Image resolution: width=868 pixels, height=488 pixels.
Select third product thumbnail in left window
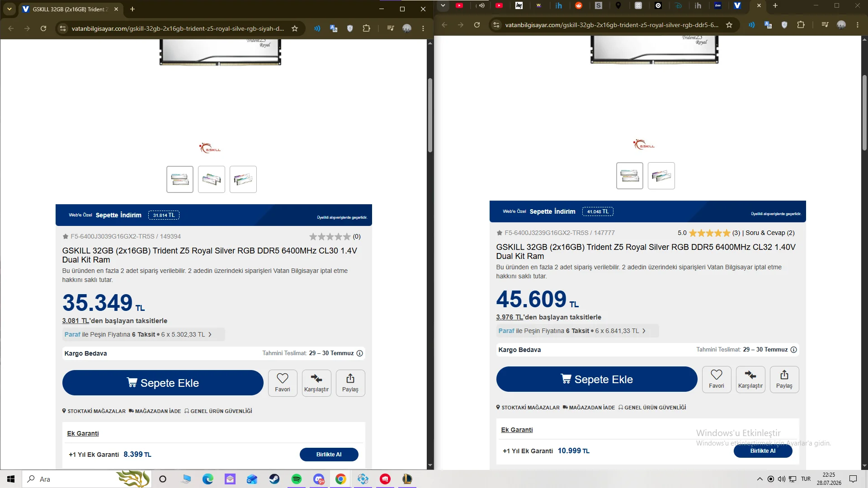(243, 179)
